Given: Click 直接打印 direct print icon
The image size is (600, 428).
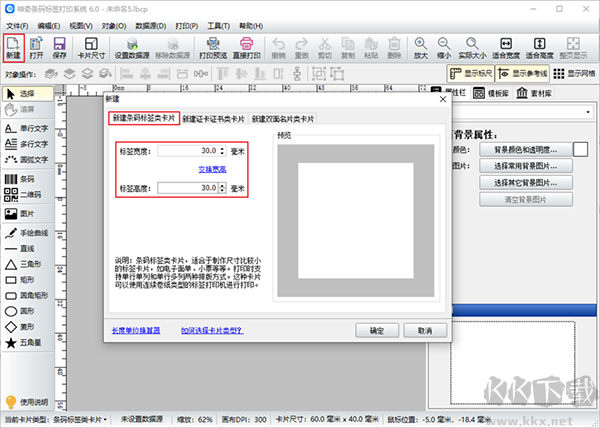Looking at the screenshot, I should click(247, 48).
